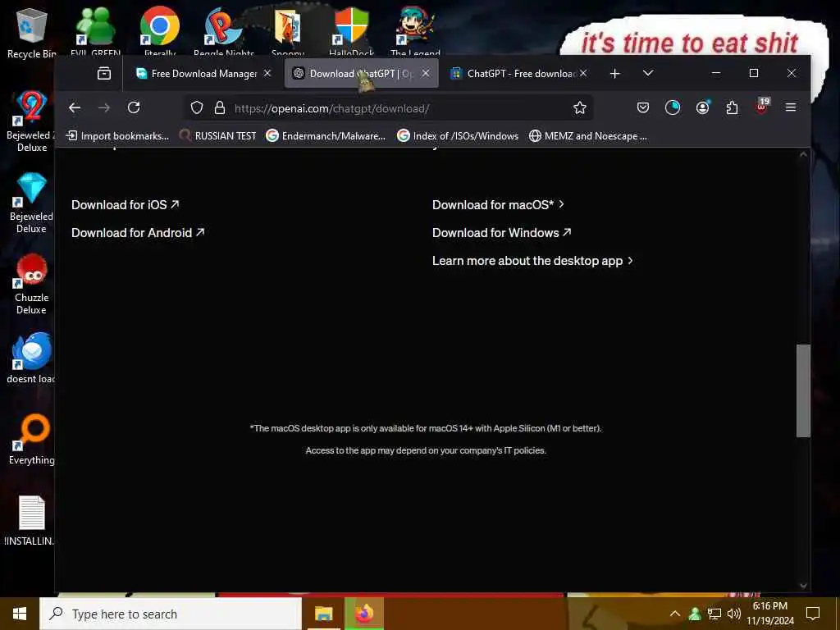This screenshot has height=630, width=840.
Task: Click the Firefox taskbar icon
Action: point(364,614)
